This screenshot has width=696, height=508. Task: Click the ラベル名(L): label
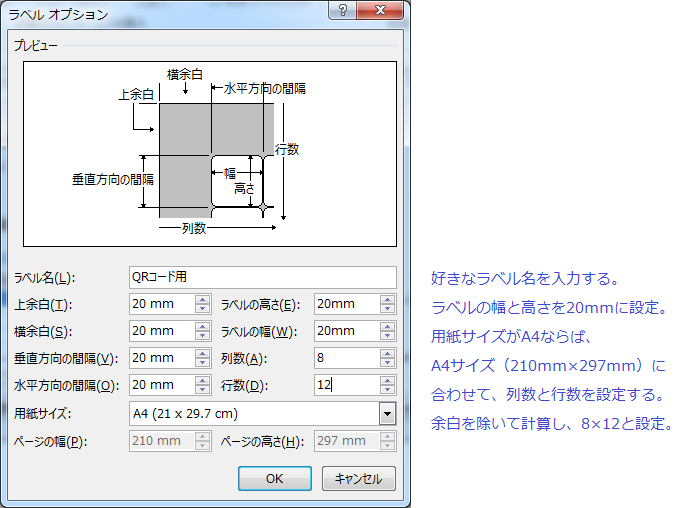(x=44, y=278)
